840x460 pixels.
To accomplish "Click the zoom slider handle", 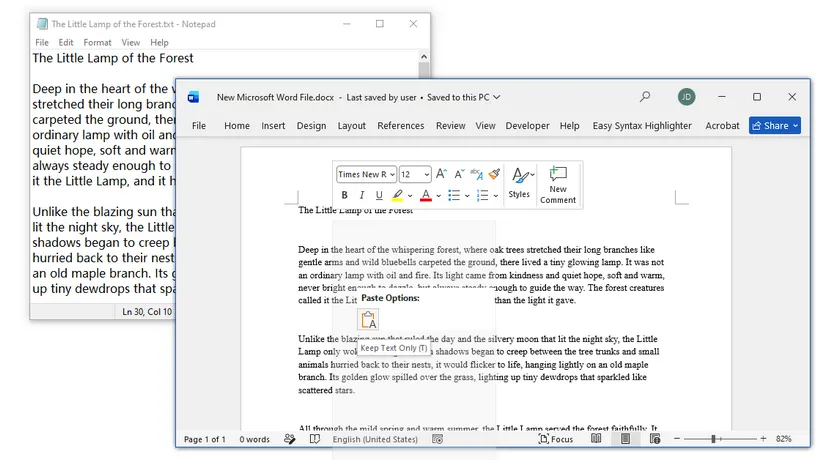I will (713, 439).
